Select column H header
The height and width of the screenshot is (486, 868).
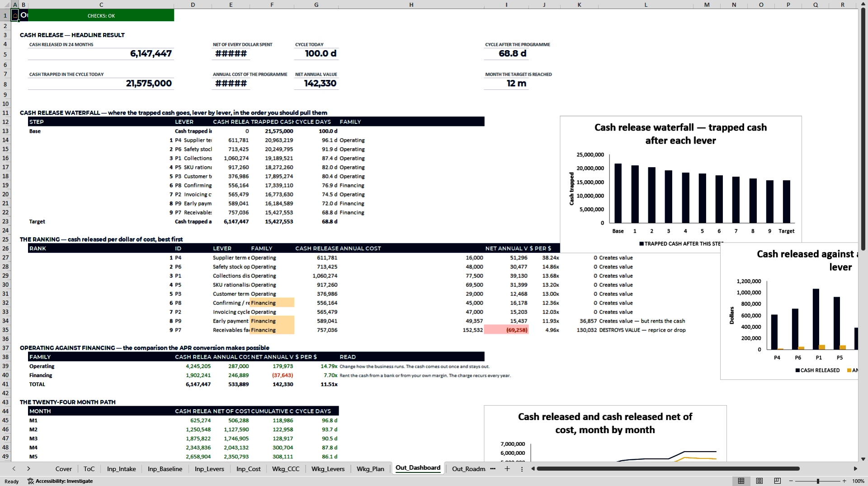(x=411, y=5)
